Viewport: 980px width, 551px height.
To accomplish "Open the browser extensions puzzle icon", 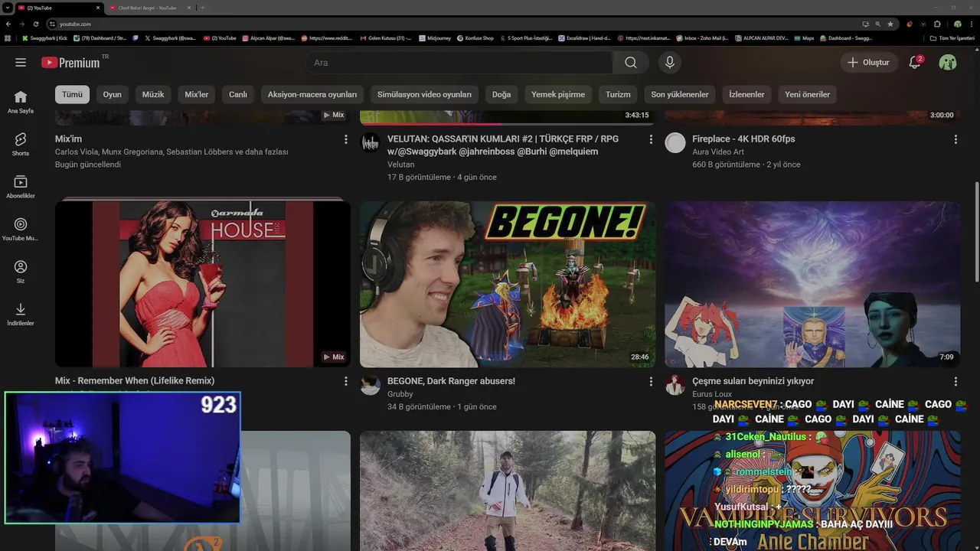I will 937,24.
